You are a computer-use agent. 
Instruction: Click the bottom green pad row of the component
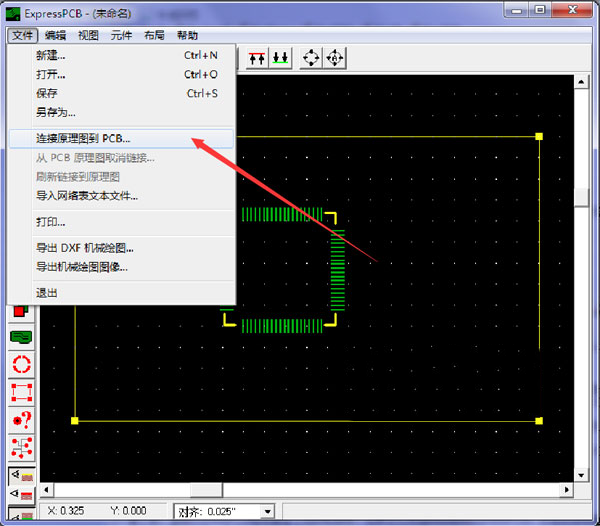[282, 326]
